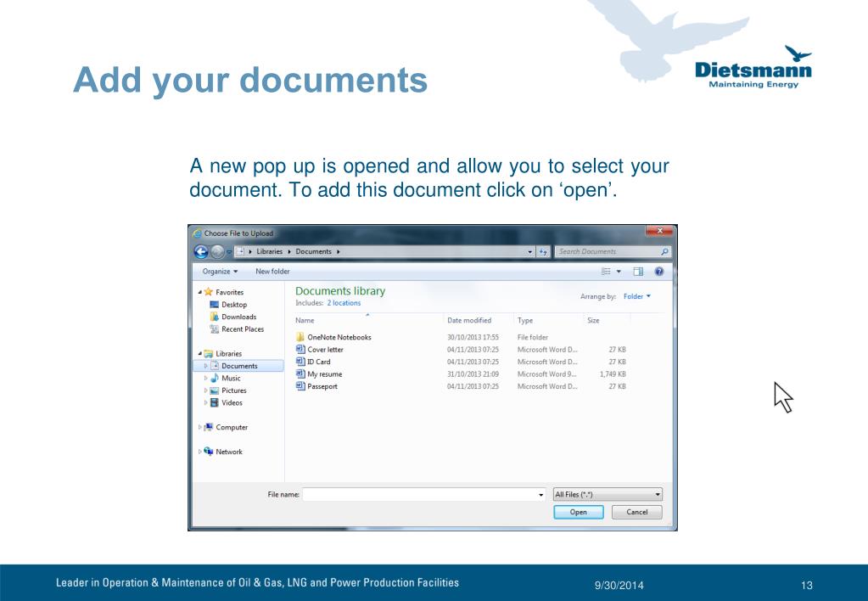Click the Back navigation arrow button

[201, 252]
